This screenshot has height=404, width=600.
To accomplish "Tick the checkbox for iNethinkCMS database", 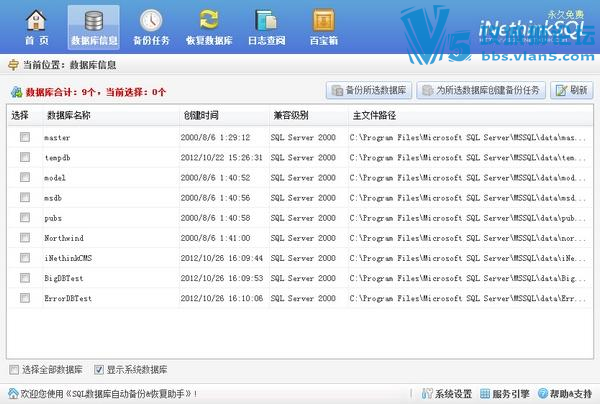I will click(25, 258).
